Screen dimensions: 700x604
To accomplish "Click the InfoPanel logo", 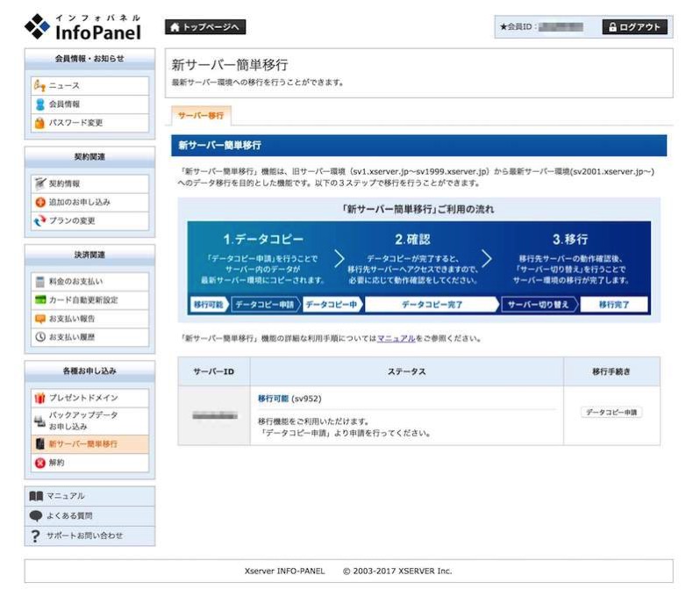I will coord(83,27).
